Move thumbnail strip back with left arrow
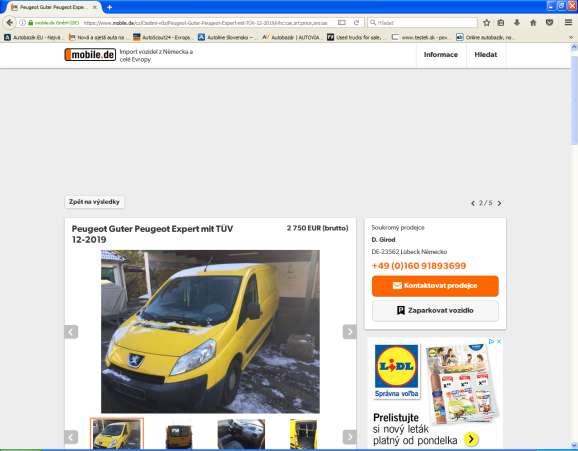Screen dimensions: 578x451 click(71, 437)
